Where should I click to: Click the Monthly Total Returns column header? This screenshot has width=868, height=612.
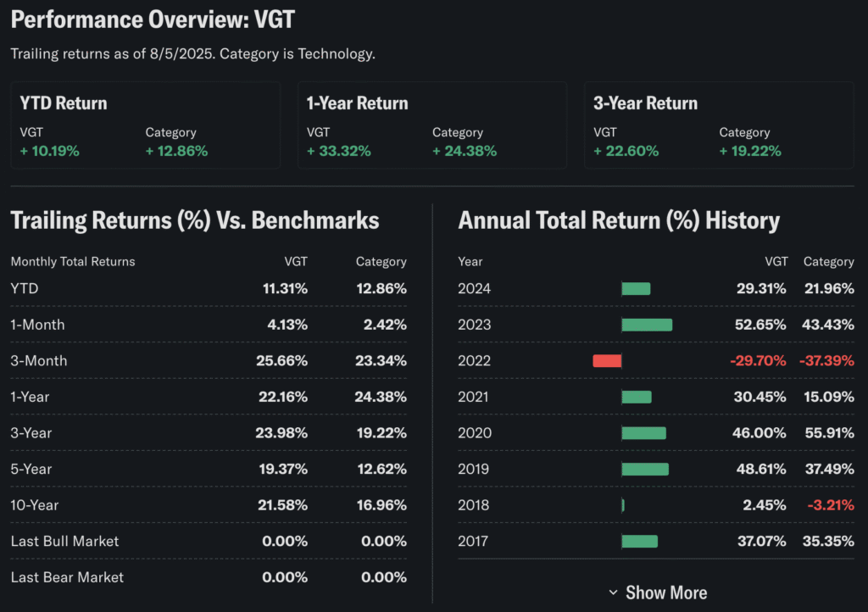73,262
